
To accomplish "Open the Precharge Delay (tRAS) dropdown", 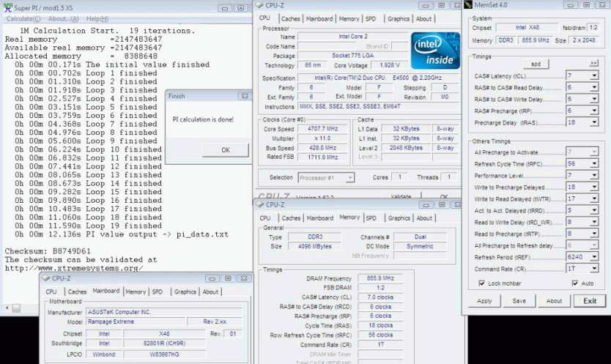I will coord(594,122).
